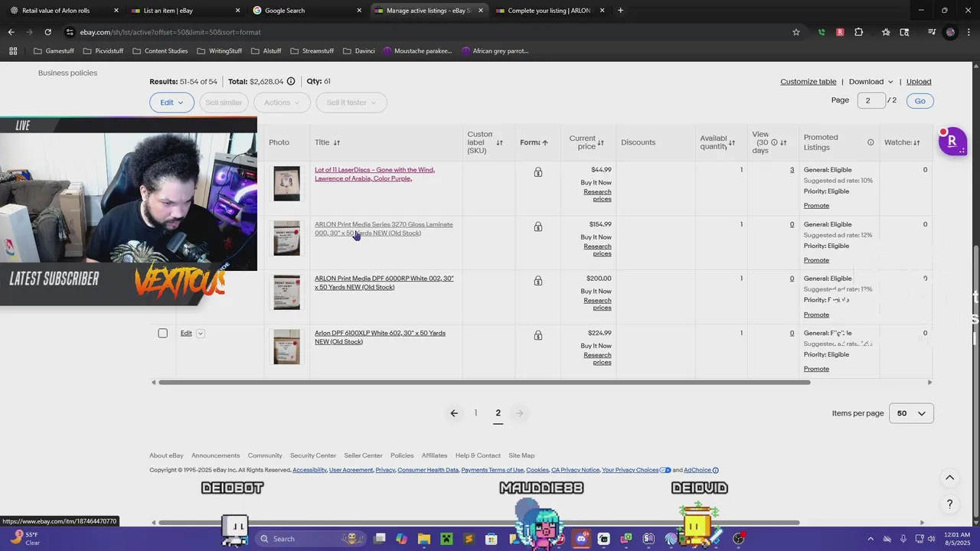This screenshot has height=551, width=980.
Task: Open Minecraft icon in the taskbar
Action: click(x=446, y=539)
